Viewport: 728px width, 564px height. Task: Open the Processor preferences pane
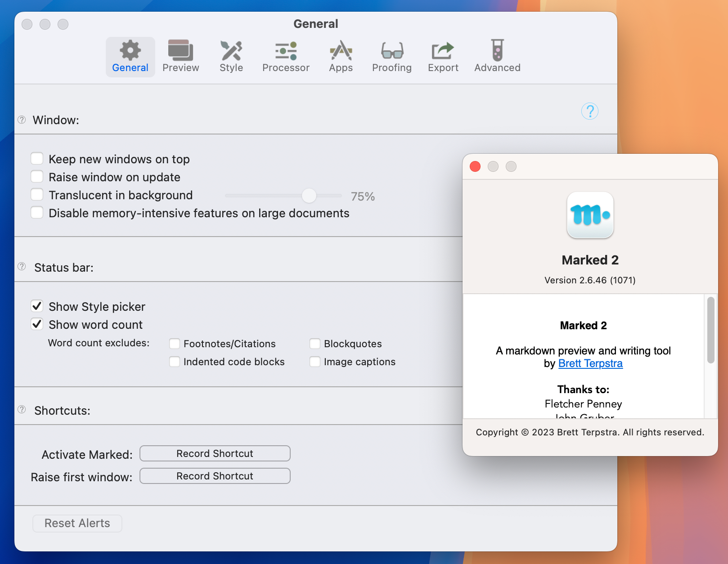point(286,57)
